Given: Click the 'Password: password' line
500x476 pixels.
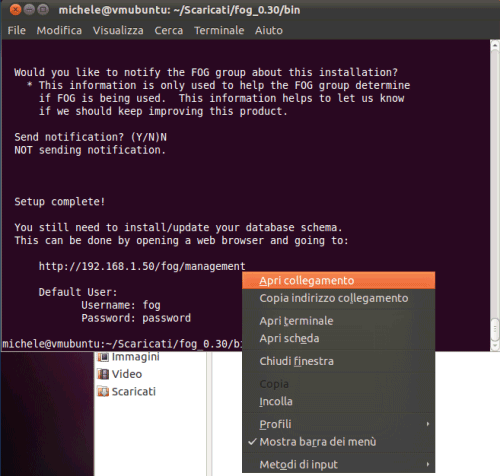Looking at the screenshot, I should pos(136,318).
